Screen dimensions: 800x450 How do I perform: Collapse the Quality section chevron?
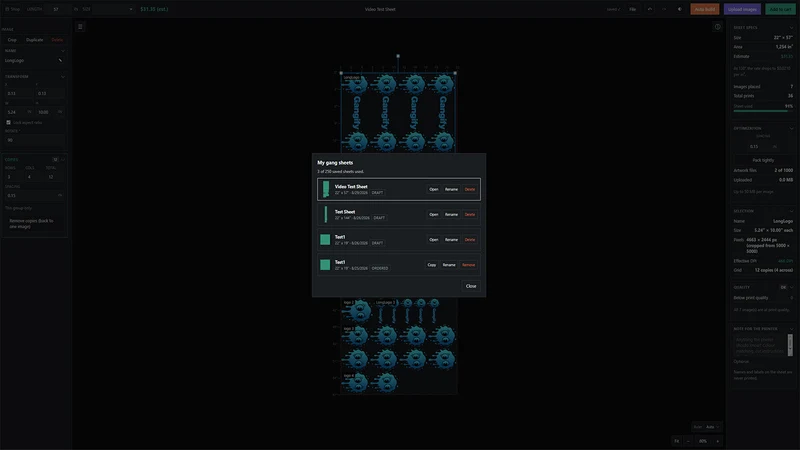[x=791, y=287]
